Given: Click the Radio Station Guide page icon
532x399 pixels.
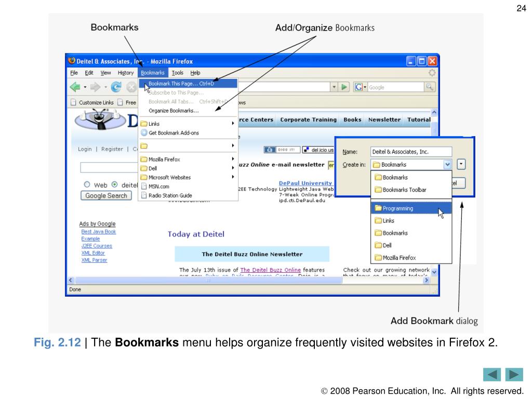Looking at the screenshot, I should [144, 195].
